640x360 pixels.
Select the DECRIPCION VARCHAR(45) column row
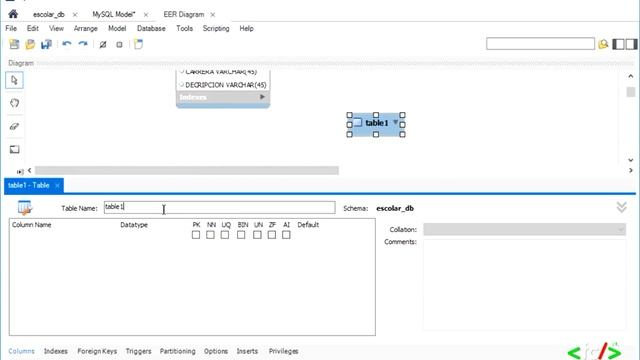223,85
